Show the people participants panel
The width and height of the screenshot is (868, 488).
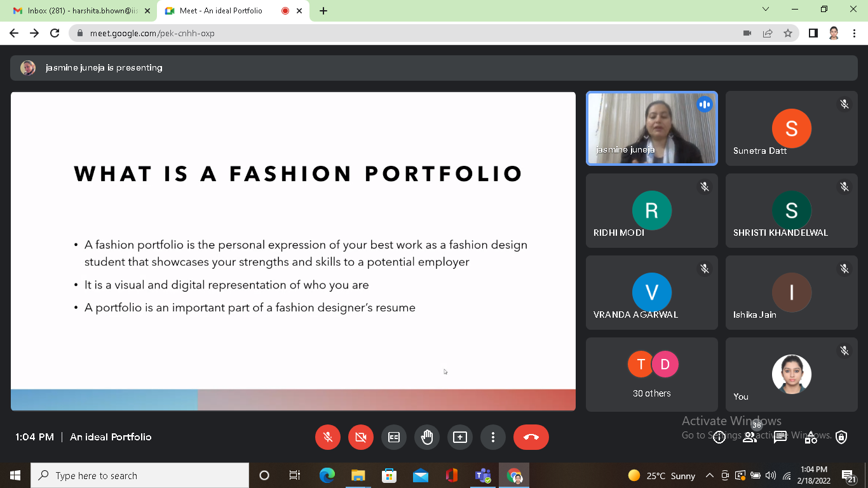point(750,437)
